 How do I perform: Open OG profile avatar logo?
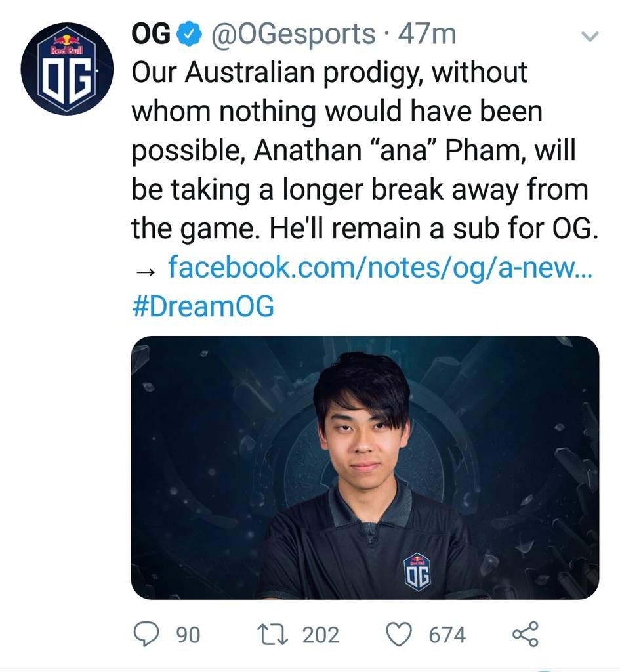tap(67, 68)
